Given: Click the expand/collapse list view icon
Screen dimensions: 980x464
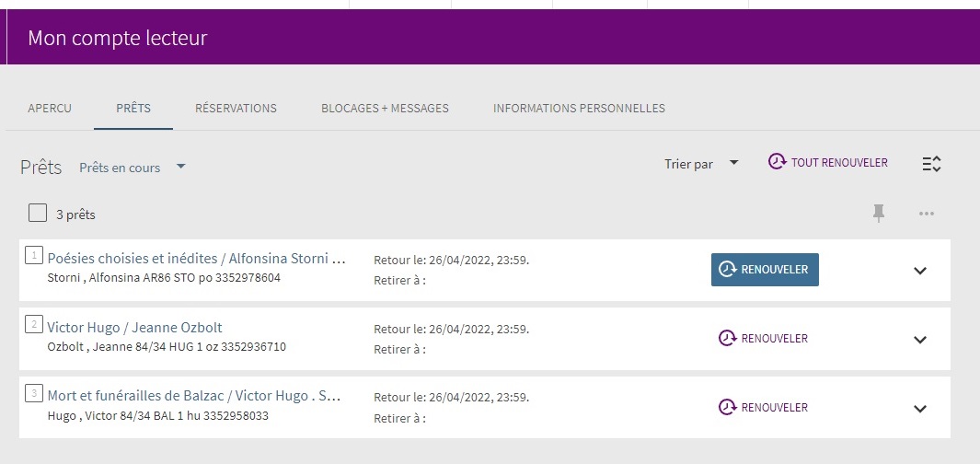Looking at the screenshot, I should 931,164.
